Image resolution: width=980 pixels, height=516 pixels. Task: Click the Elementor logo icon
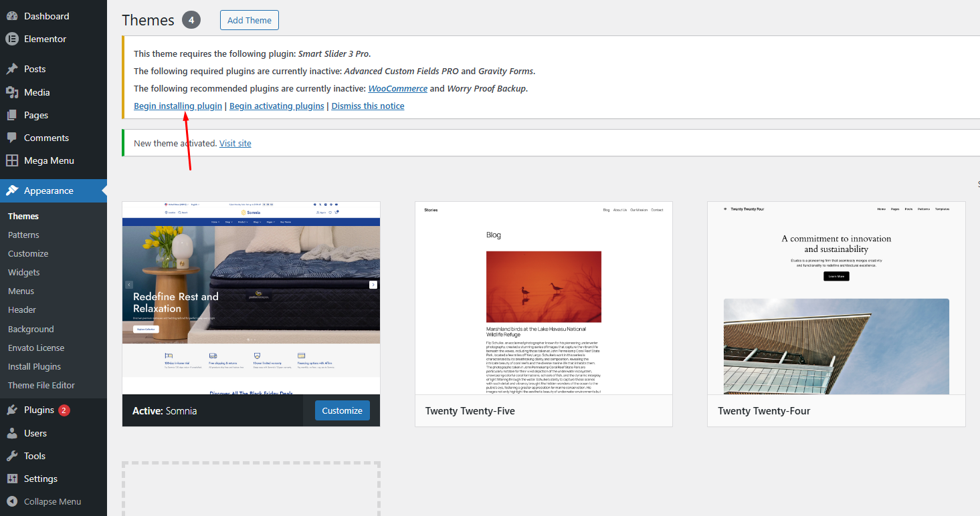tap(12, 39)
